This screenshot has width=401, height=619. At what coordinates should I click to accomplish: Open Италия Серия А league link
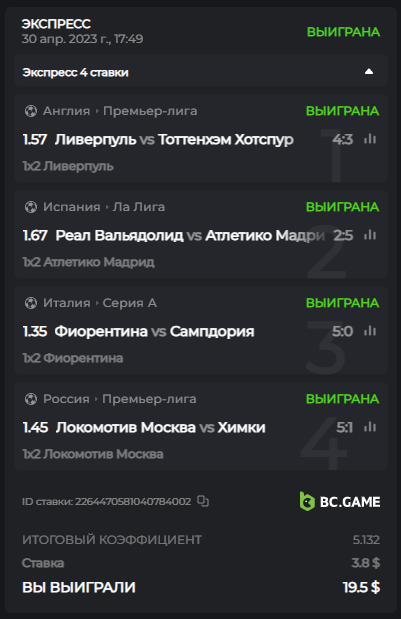click(100, 303)
